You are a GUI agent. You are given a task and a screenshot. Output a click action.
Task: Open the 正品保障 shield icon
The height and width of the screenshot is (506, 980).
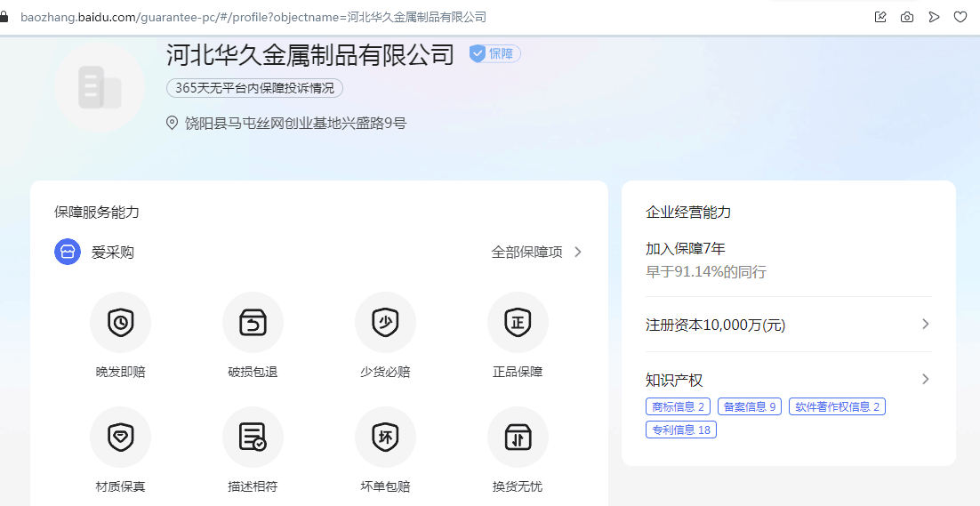518,322
